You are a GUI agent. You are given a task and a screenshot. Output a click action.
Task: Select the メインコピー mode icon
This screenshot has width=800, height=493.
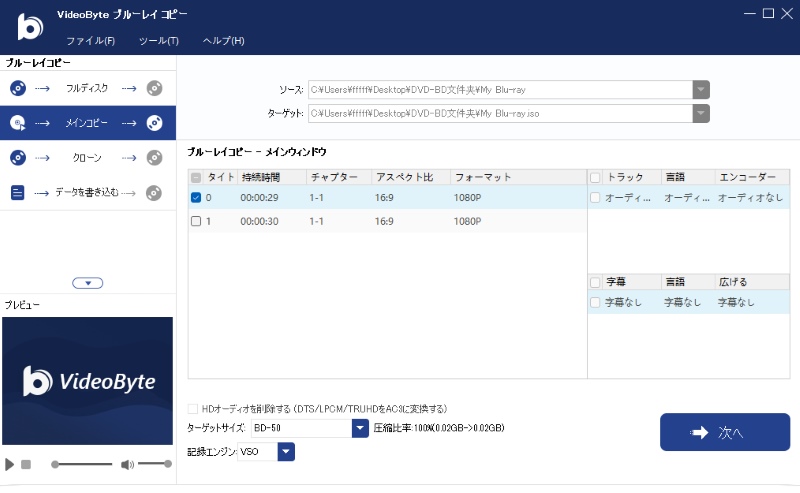(x=19, y=123)
